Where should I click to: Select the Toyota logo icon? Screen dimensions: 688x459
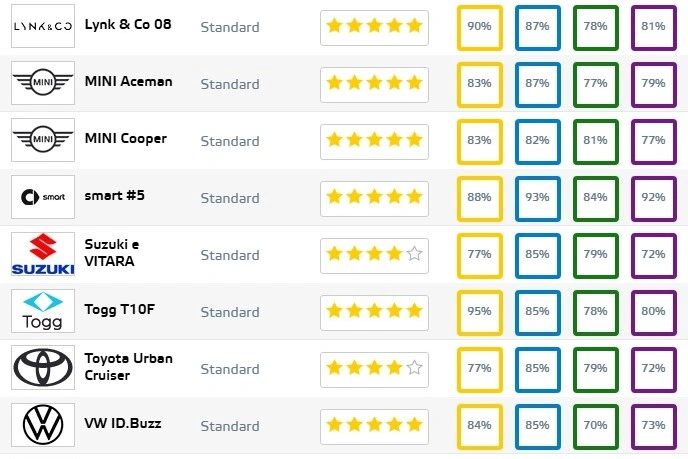(43, 368)
